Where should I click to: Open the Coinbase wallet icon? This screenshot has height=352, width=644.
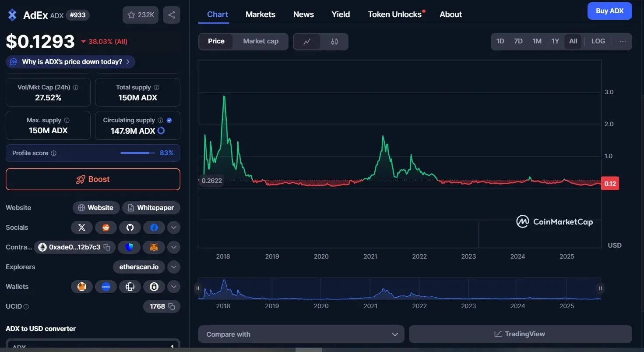pyautogui.click(x=106, y=287)
